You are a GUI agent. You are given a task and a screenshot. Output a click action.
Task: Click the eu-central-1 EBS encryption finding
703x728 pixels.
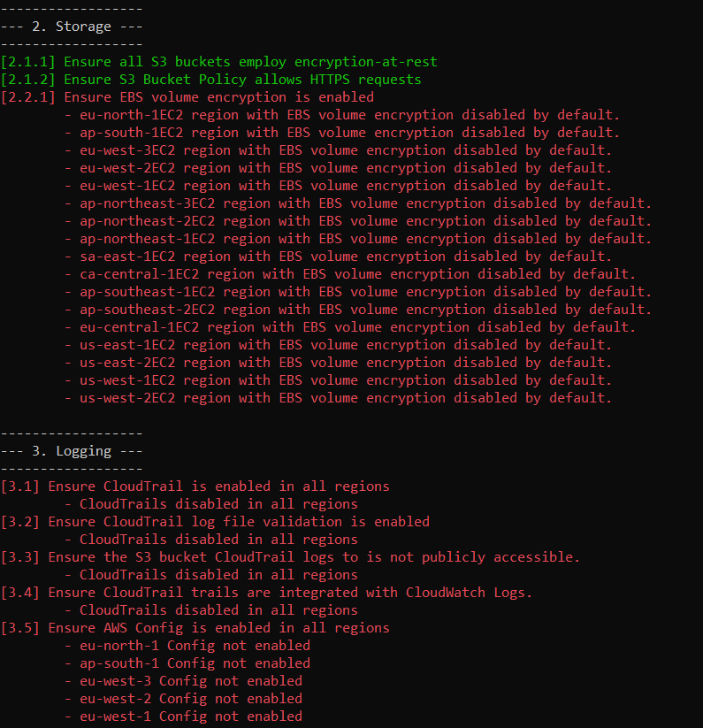[350, 327]
